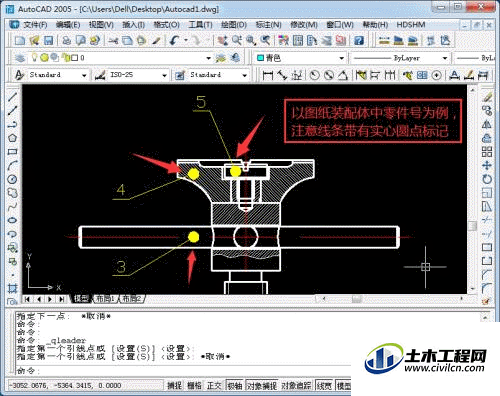
Task: Select the Rectangle tool in the draw toolbar
Action: 12,152
